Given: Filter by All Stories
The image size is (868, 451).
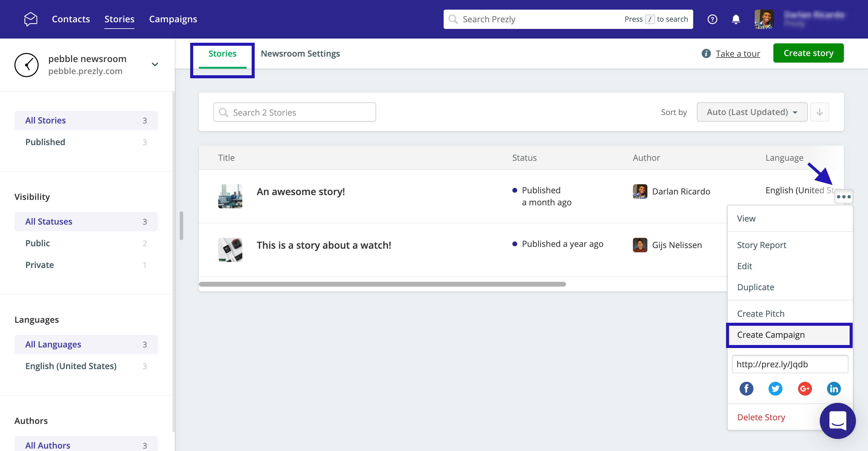Looking at the screenshot, I should point(86,120).
